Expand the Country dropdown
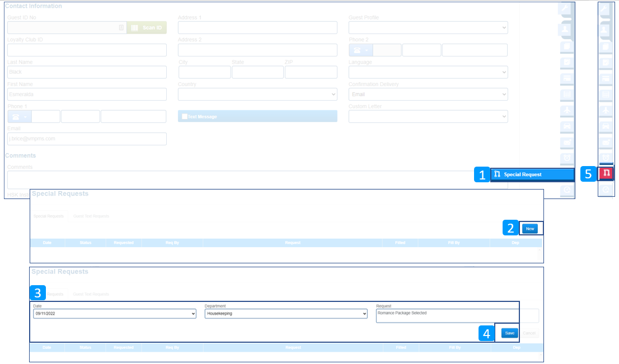This screenshot has height=364, width=619. [x=257, y=94]
